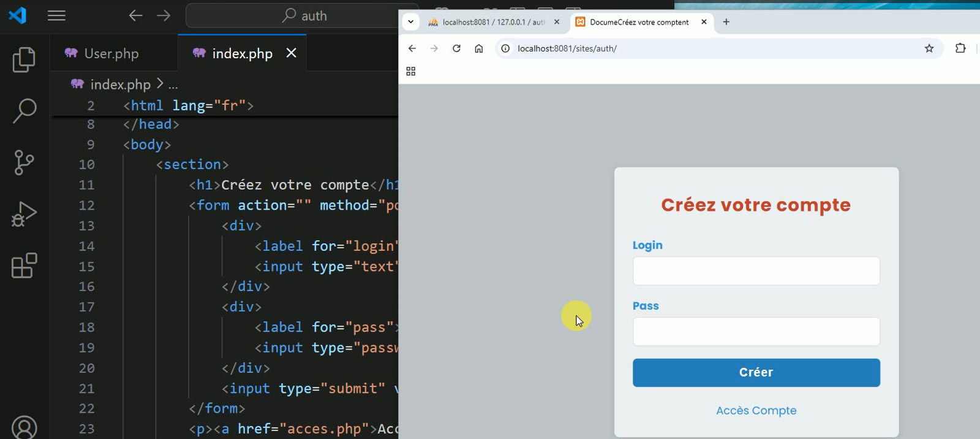Click the VS Code logo icon

coord(18,15)
